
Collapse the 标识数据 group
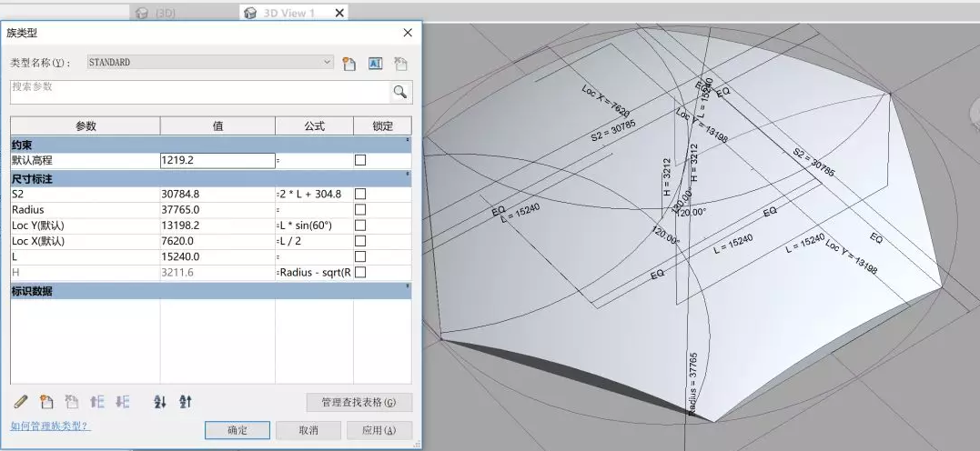point(408,286)
